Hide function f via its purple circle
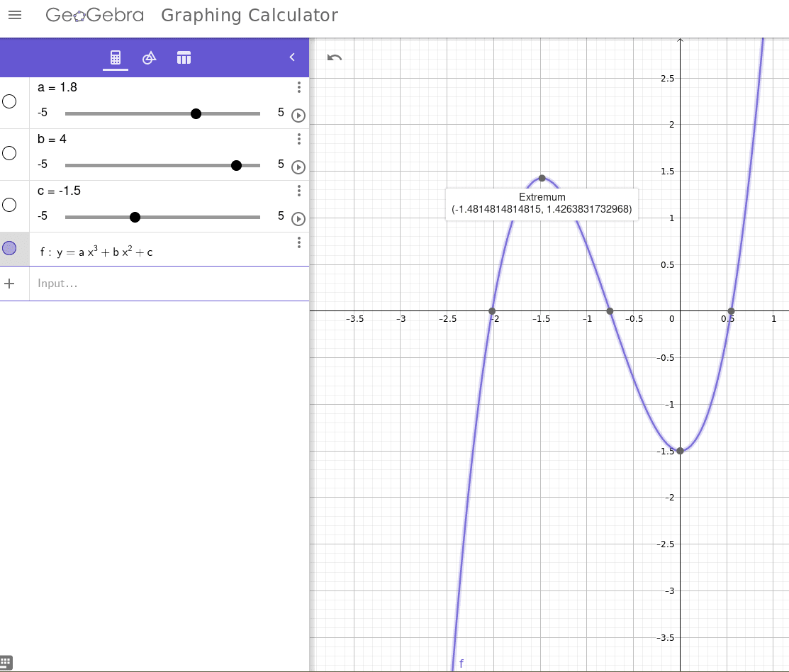The width and height of the screenshot is (789, 672). pos(9,248)
